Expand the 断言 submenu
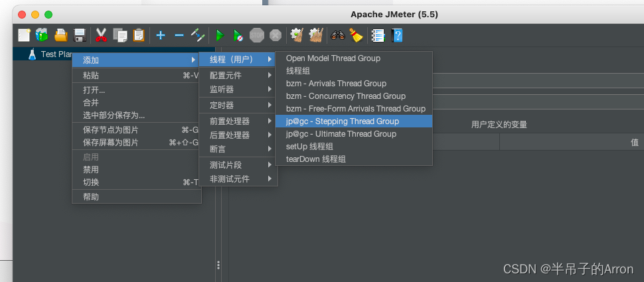 click(237, 149)
